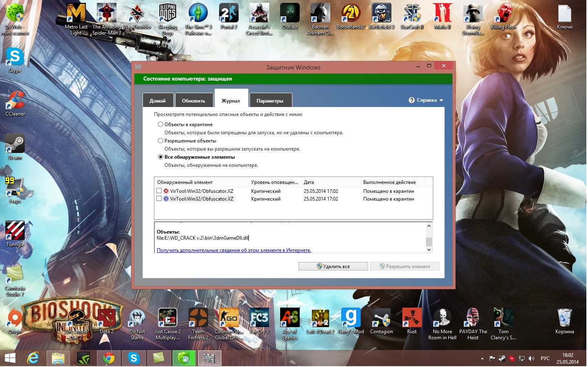Click the Garry's Mod shortcut icon
This screenshot has height=367, width=588.
[351, 321]
